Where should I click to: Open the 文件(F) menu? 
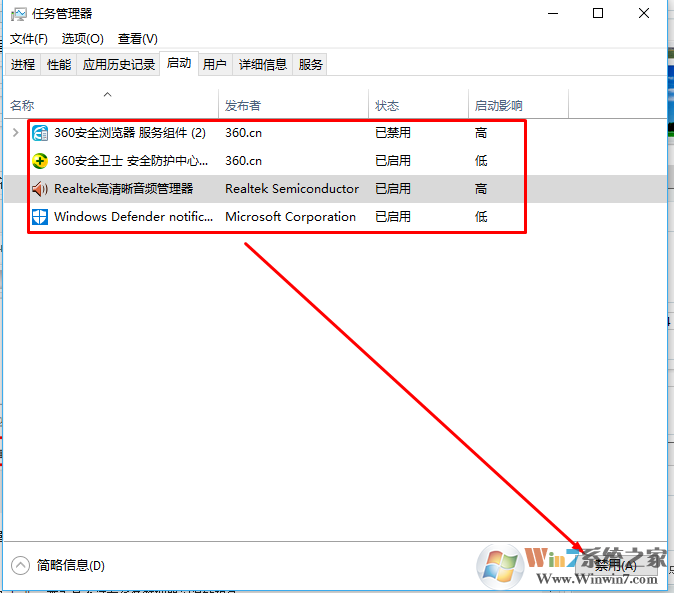coord(29,39)
